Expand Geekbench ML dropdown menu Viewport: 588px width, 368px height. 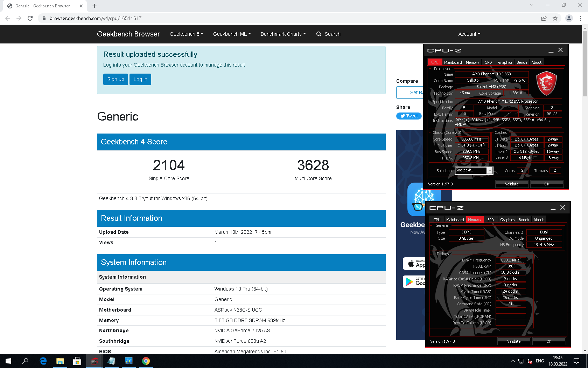click(x=232, y=34)
